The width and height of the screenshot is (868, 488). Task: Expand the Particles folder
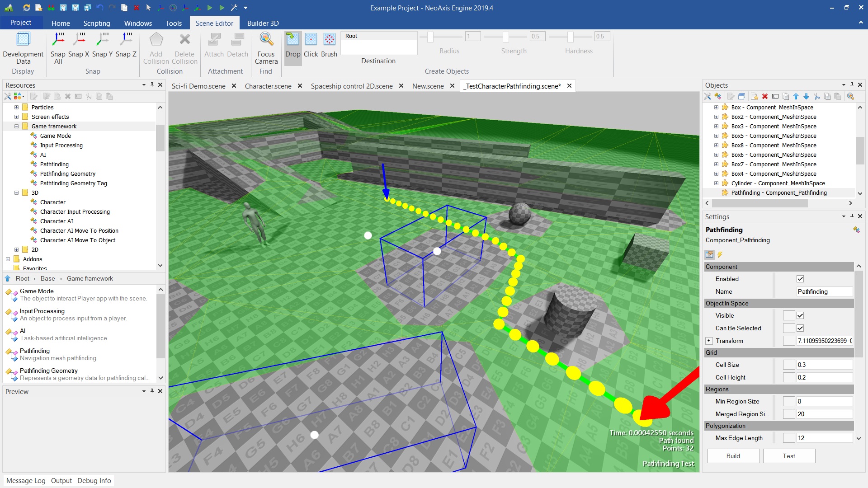pos(16,107)
